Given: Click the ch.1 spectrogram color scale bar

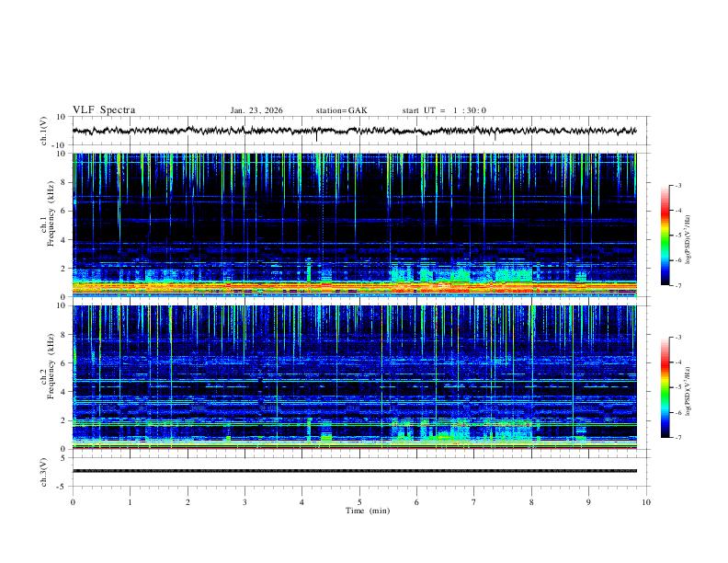Looking at the screenshot, I should 665,236.
